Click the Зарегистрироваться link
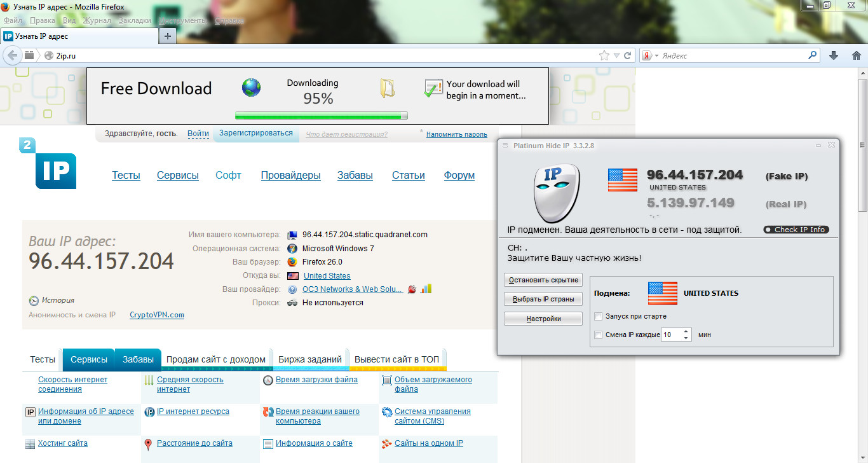The height and width of the screenshot is (463, 868). tap(256, 133)
